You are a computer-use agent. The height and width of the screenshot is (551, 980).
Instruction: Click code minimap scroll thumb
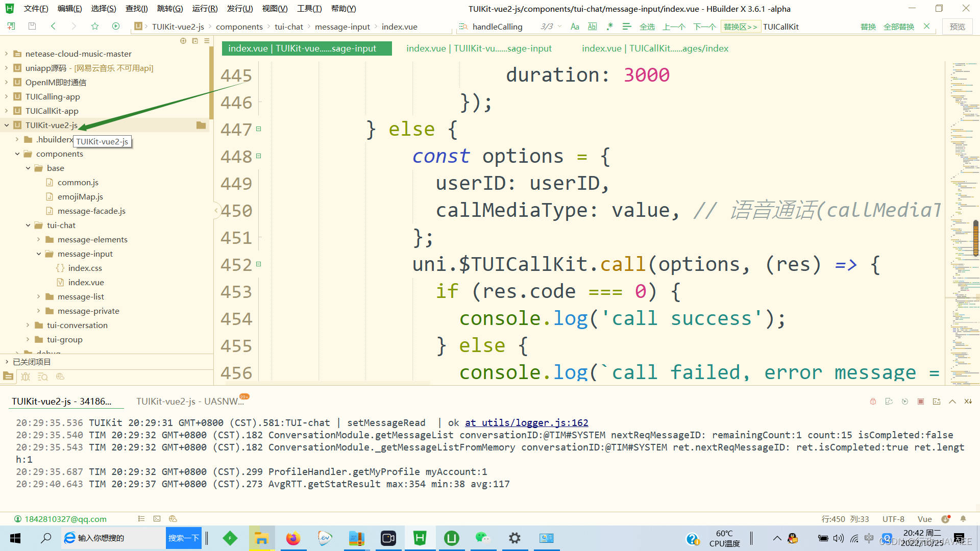click(976, 238)
